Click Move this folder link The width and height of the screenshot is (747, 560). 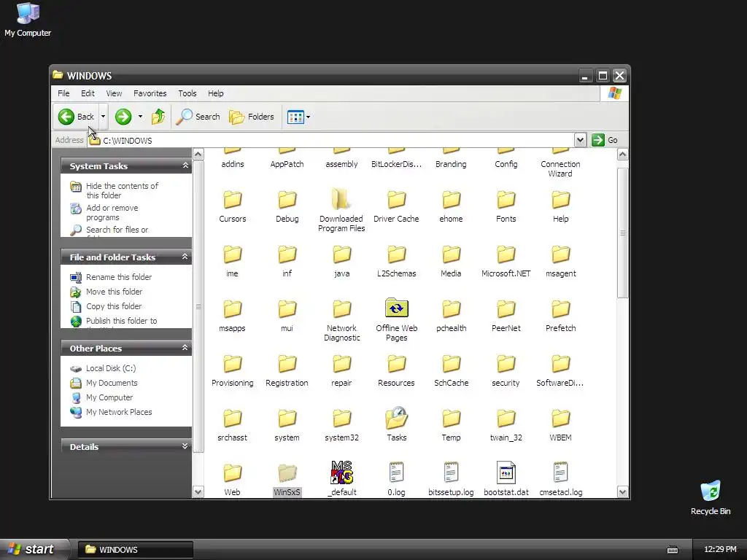[107, 292]
